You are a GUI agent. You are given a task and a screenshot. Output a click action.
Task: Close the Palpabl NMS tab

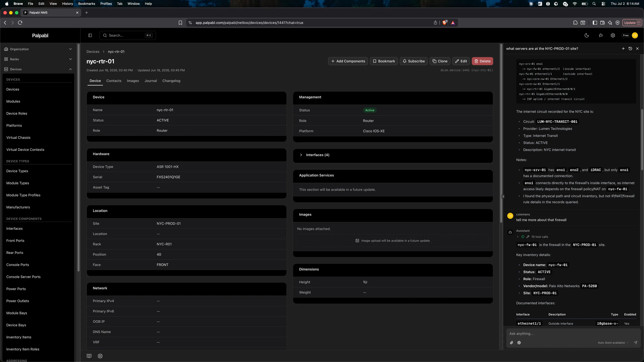tap(77, 12)
